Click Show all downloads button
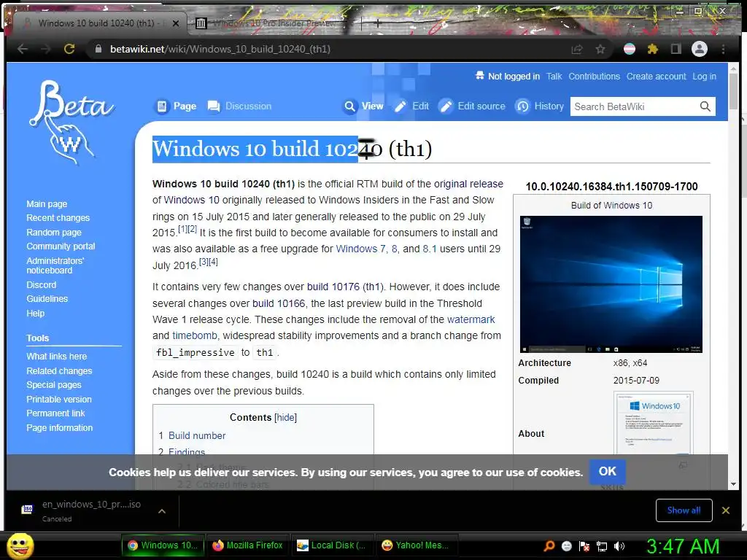 684,510
